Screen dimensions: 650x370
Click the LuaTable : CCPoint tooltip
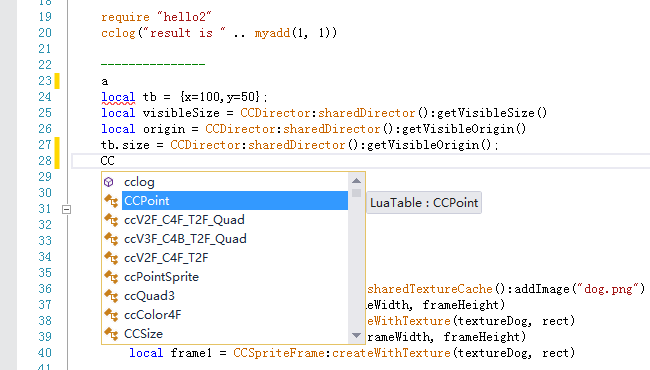coord(424,203)
